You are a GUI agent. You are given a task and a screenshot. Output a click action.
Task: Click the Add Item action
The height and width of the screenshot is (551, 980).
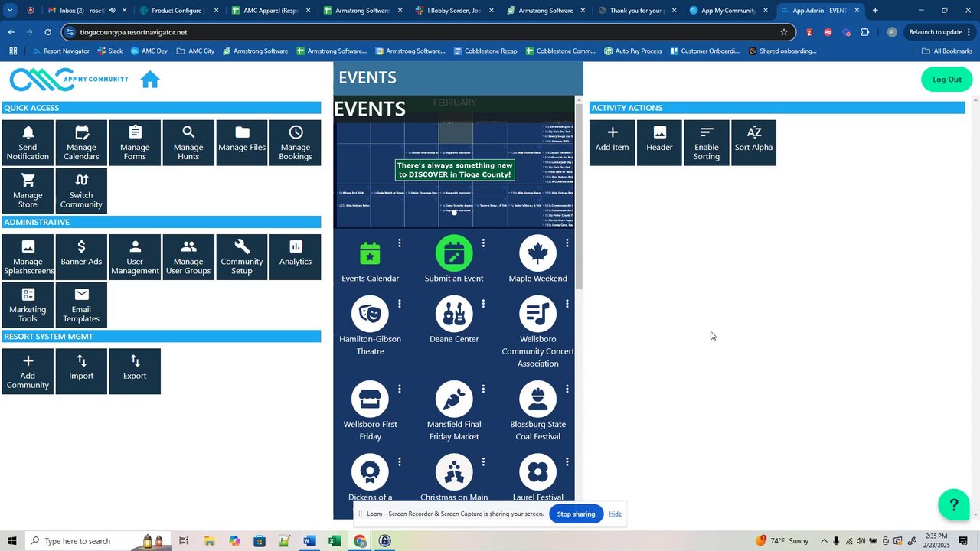[x=612, y=142]
